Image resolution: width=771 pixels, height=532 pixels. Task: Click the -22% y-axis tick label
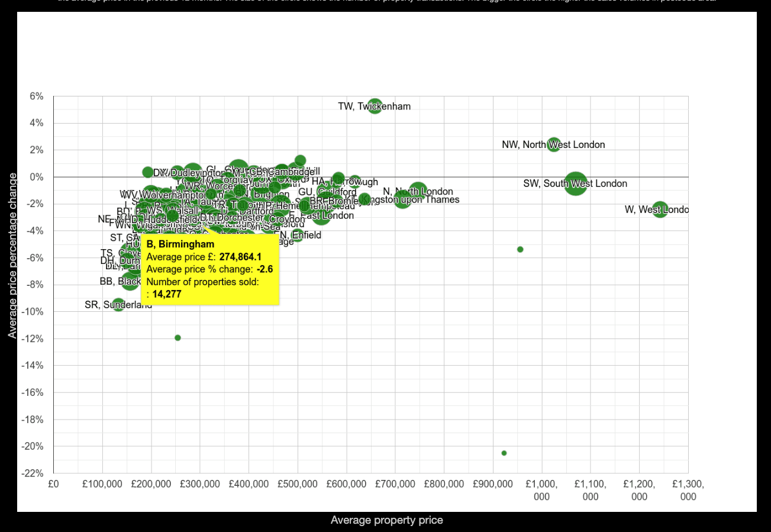33,473
